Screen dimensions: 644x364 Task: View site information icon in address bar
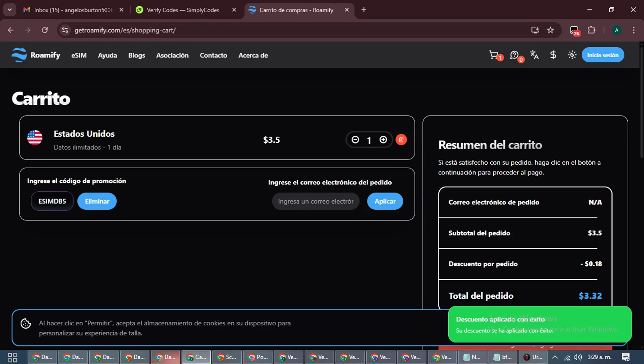point(65,30)
